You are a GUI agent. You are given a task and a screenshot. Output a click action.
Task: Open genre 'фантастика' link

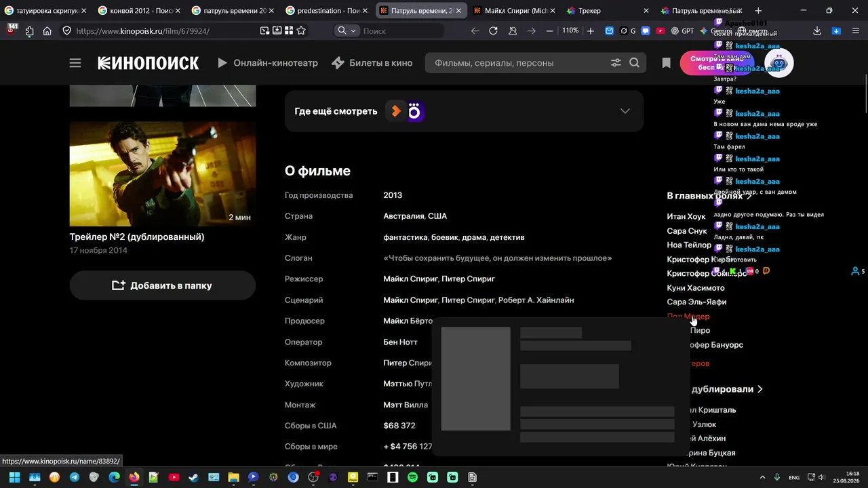click(406, 237)
